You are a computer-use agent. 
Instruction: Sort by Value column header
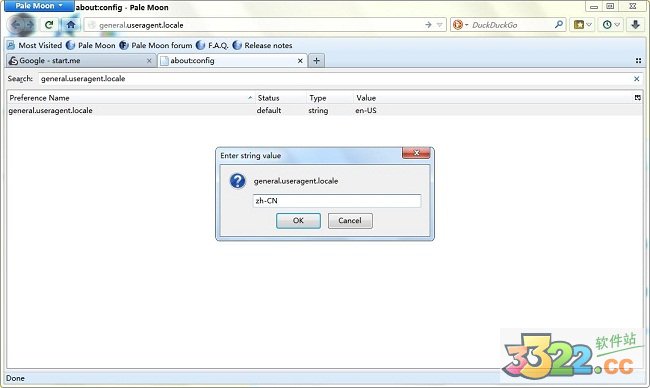point(492,98)
